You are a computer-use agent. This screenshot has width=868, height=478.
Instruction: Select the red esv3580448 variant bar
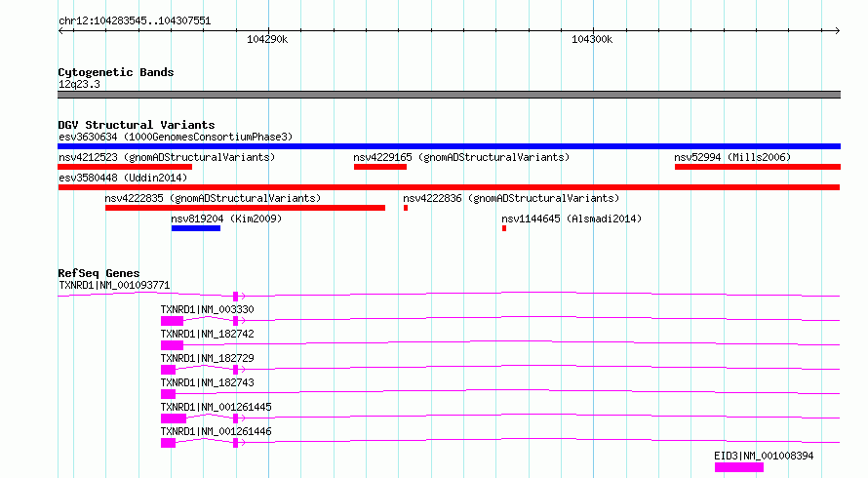pyautogui.click(x=449, y=187)
